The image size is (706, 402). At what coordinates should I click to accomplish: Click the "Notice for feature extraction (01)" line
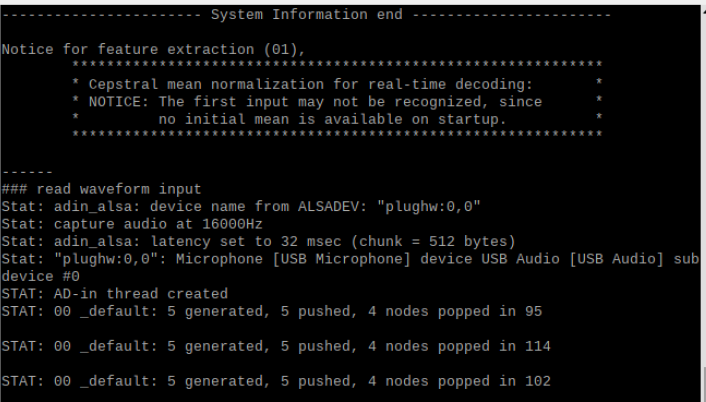click(153, 49)
